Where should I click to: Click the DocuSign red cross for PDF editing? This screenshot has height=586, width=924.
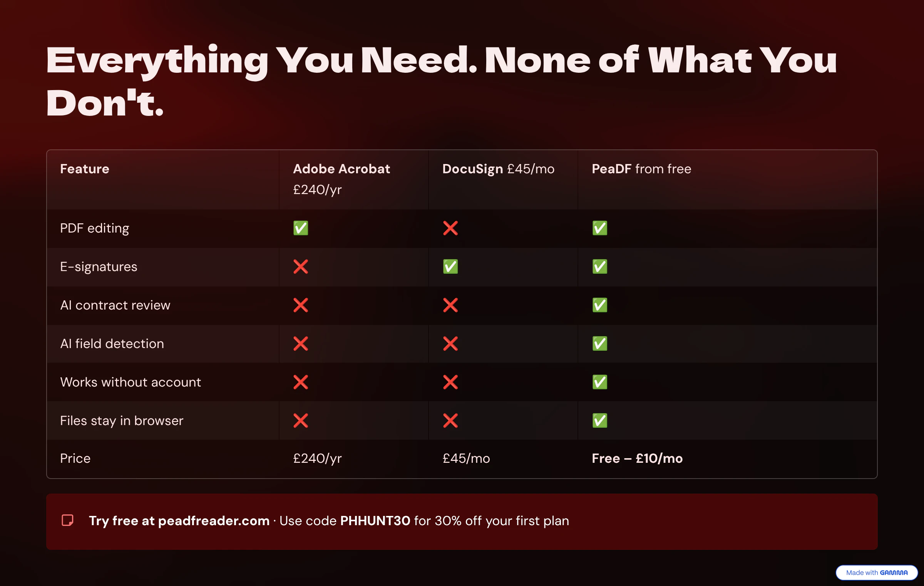(450, 228)
